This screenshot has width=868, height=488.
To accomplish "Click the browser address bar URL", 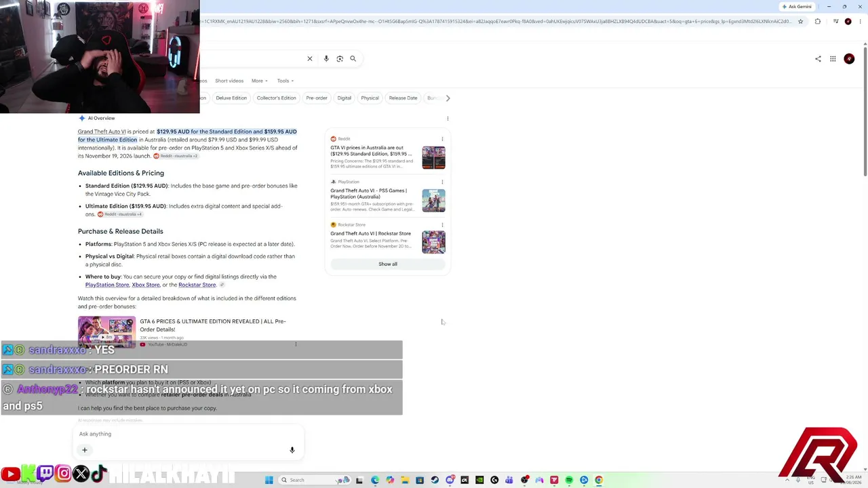I will [x=495, y=22].
